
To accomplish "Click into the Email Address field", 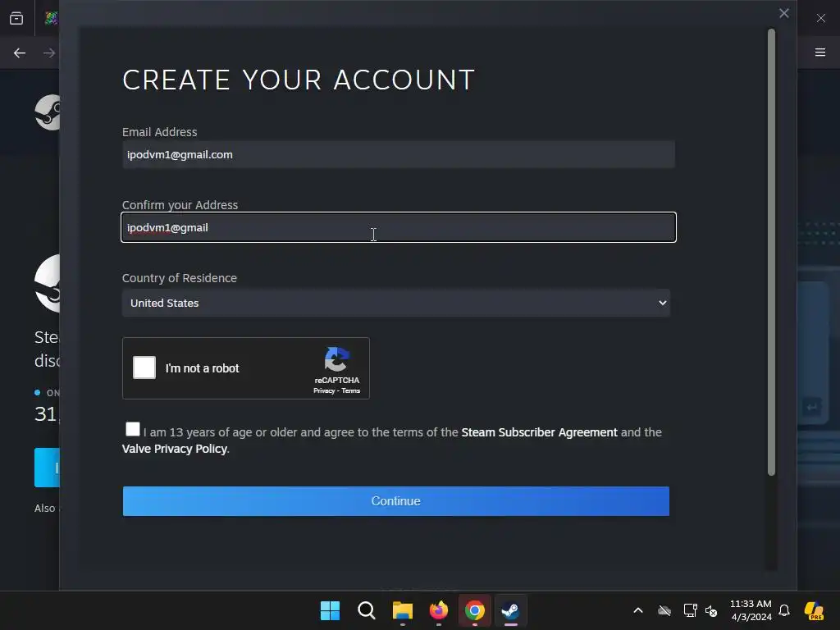I will (x=399, y=155).
